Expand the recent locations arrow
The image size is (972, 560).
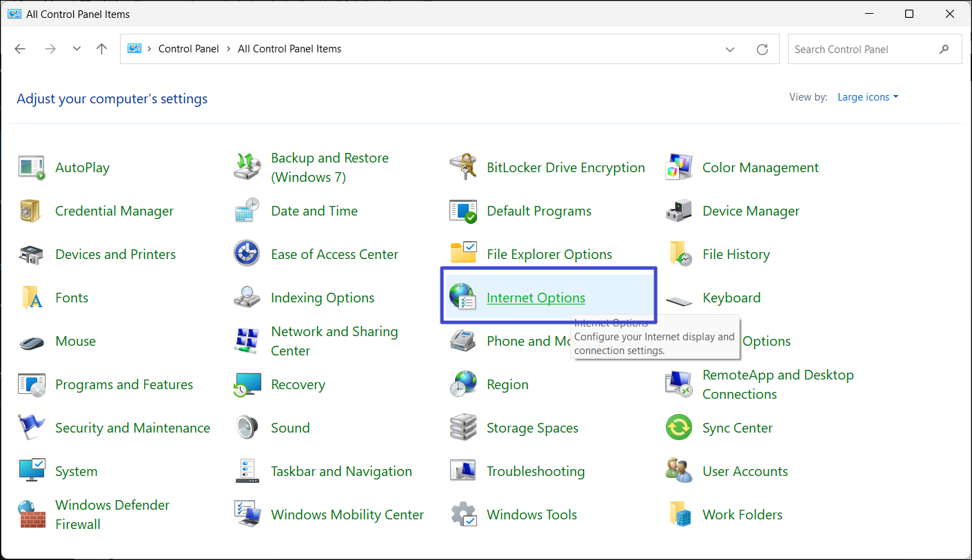tap(77, 49)
